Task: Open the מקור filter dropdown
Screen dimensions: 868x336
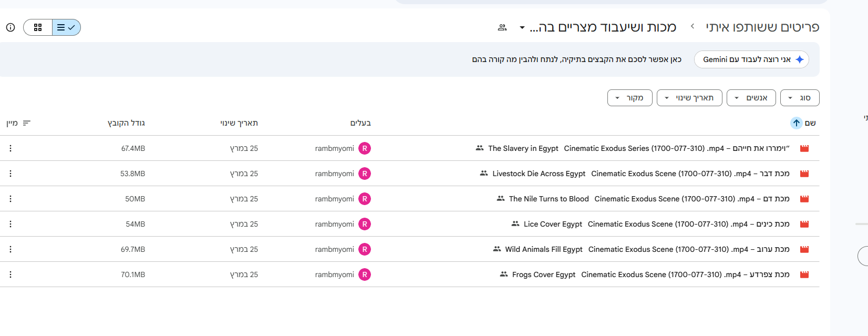Action: coord(629,98)
